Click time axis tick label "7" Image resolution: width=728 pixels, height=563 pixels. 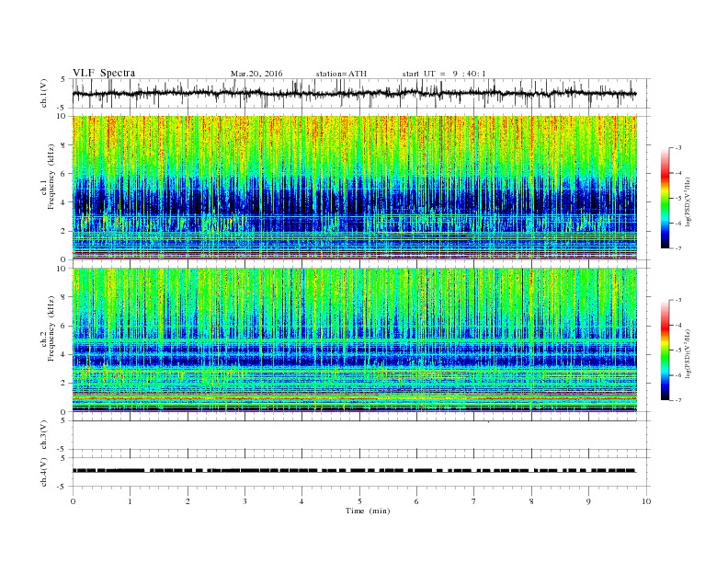click(474, 501)
